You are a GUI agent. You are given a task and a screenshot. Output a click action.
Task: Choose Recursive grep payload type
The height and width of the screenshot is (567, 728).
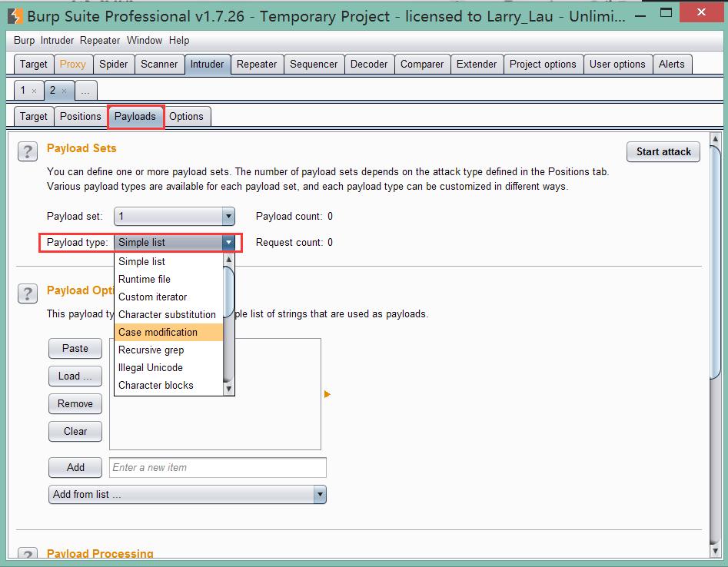point(168,350)
